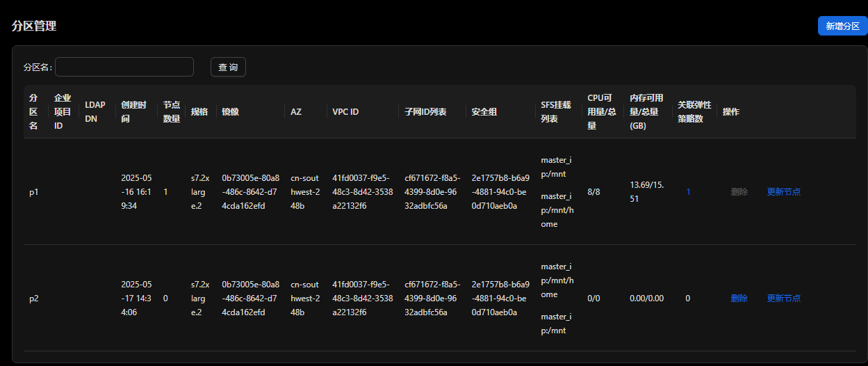Select the LDAP DN column header
Viewport: 868px width, 366px height.
click(95, 111)
